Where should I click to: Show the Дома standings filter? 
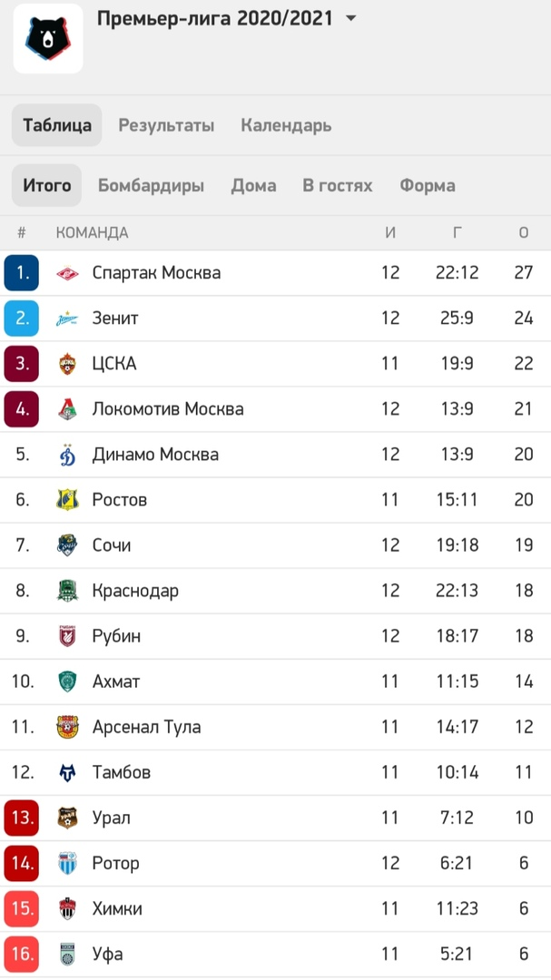[x=253, y=186]
